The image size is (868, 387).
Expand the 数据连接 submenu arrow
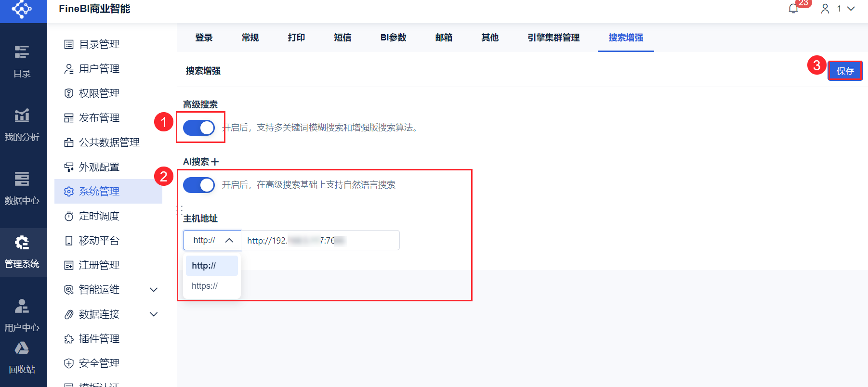click(154, 314)
